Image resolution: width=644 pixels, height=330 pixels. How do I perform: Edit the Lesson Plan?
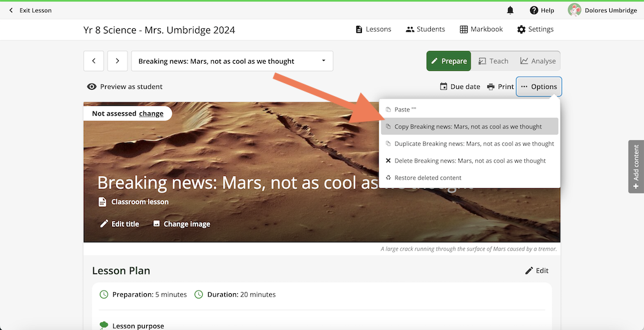tap(537, 271)
